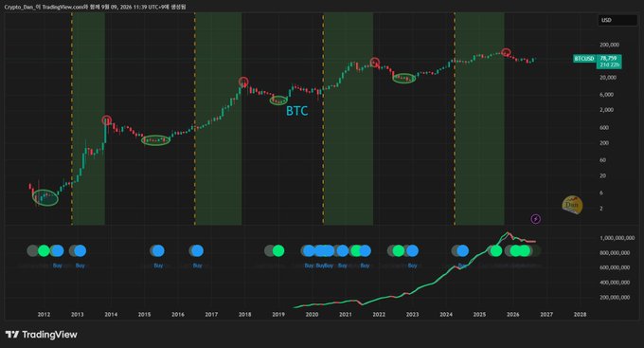The height and width of the screenshot is (348, 644).
Task: Click the 200,000 price axis value
Action: coord(610,45)
